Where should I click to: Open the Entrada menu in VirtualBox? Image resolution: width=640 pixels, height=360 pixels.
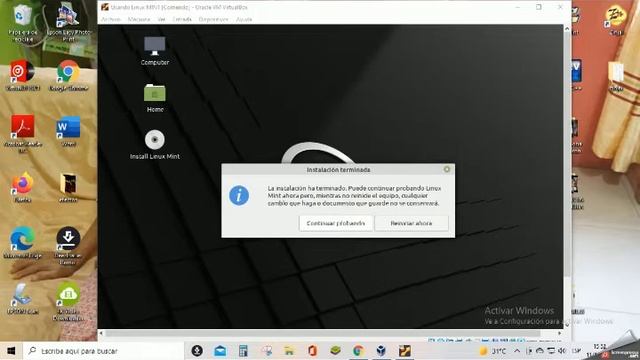click(182, 19)
